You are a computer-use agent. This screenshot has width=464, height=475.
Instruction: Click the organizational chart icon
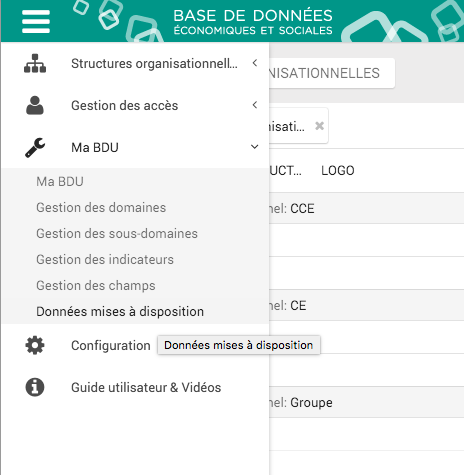pos(35,63)
